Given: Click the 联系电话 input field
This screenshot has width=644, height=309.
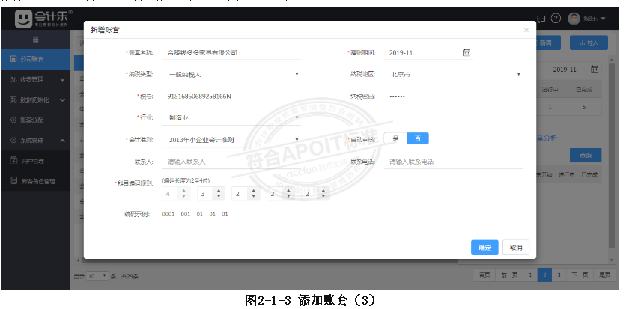Looking at the screenshot, I should point(453,162).
